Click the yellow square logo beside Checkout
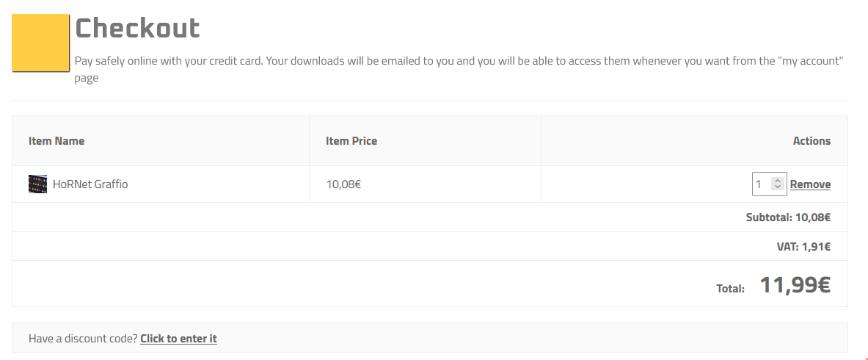 [x=41, y=43]
